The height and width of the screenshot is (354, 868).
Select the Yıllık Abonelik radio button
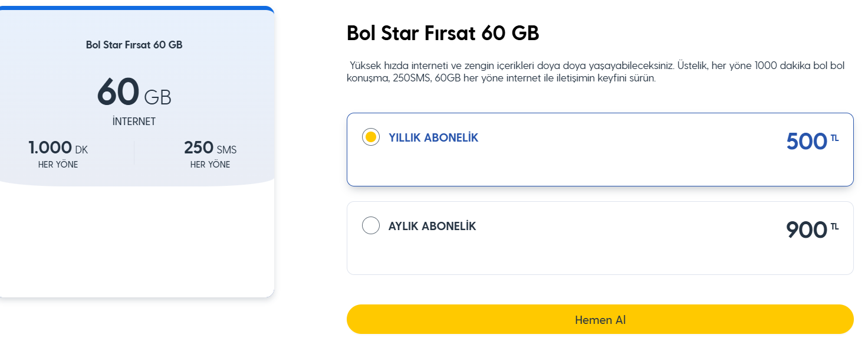point(371,137)
